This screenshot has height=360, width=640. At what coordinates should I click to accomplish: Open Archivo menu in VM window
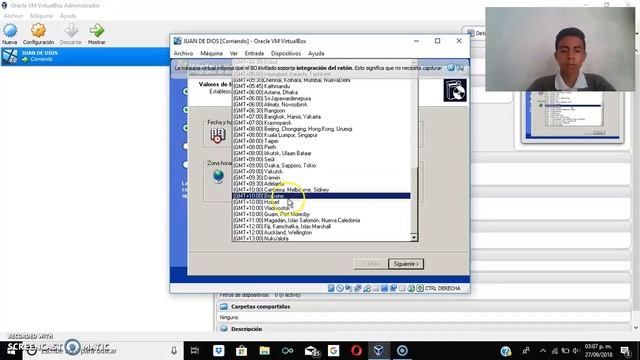(x=183, y=53)
